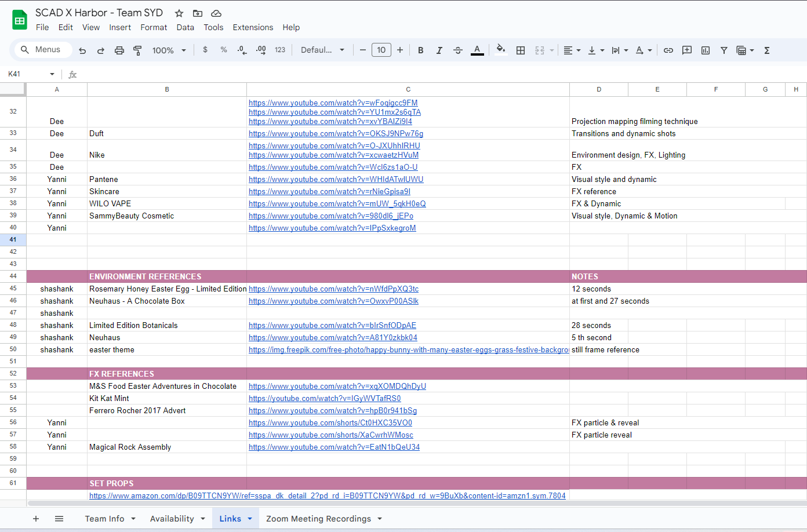Open horizontal align dropdown
The width and height of the screenshot is (807, 532).
[x=572, y=50]
